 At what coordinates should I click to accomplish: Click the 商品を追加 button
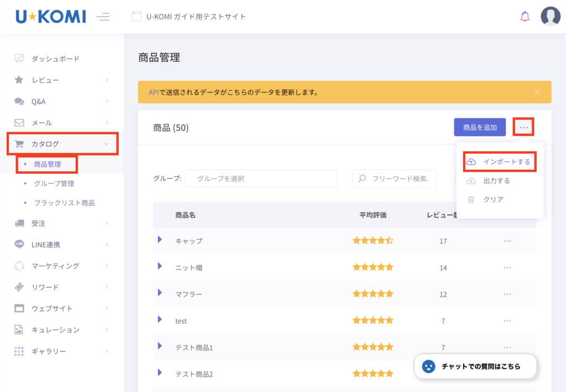[x=480, y=128]
